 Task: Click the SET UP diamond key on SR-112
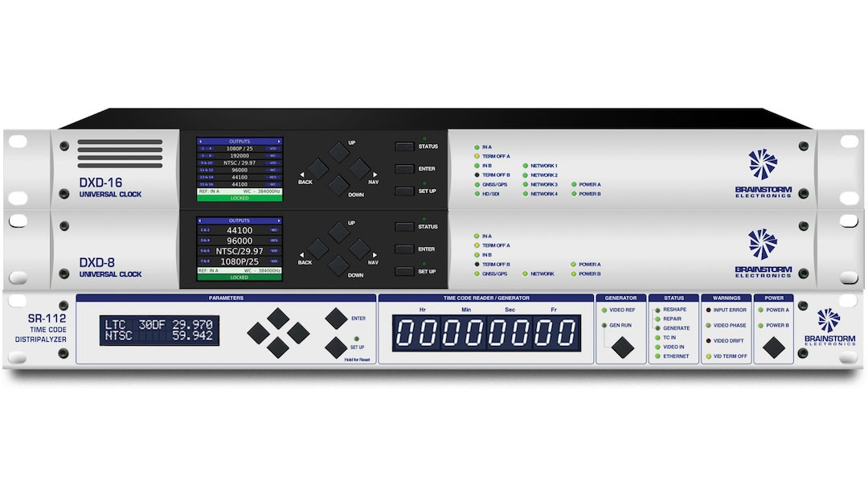pyautogui.click(x=336, y=347)
